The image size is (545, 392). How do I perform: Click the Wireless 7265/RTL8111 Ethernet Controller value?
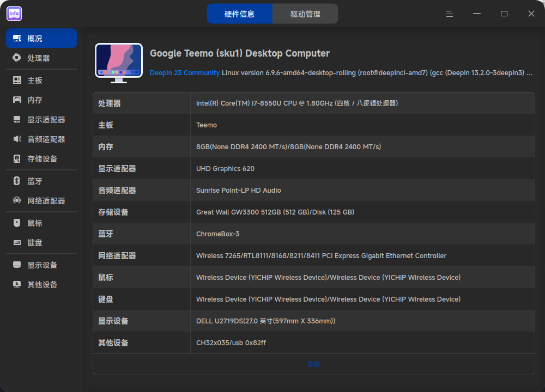point(321,256)
